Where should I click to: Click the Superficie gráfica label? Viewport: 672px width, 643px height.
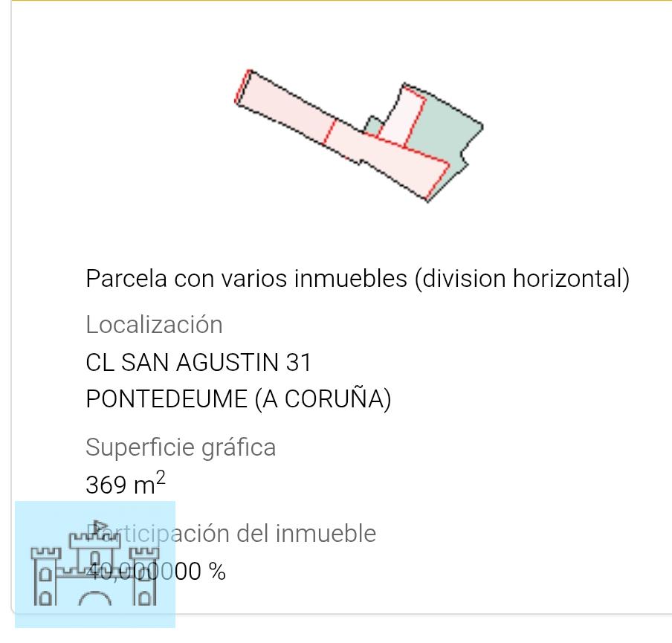[x=181, y=447]
